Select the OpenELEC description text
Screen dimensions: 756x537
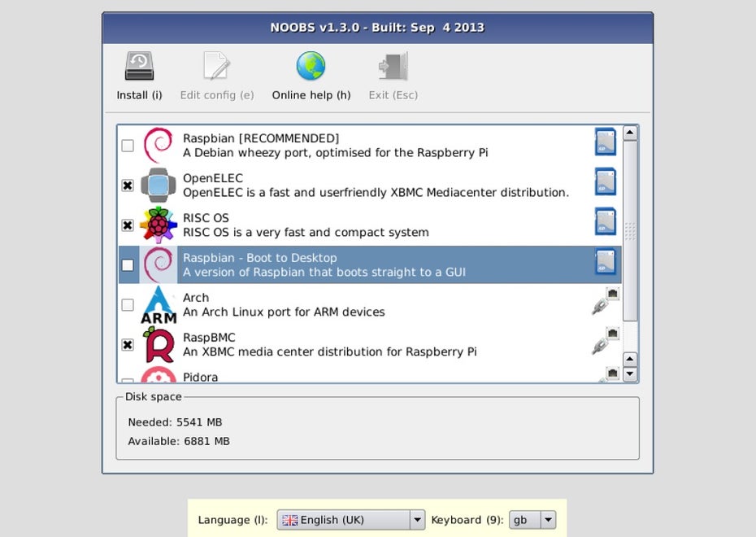376,193
